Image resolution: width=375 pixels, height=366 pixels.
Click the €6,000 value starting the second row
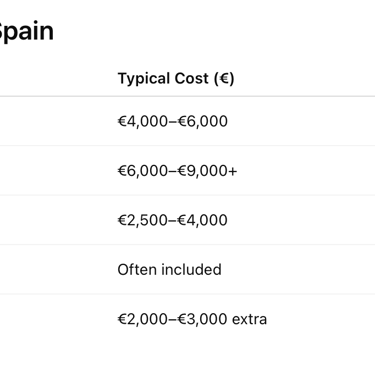coord(143,171)
